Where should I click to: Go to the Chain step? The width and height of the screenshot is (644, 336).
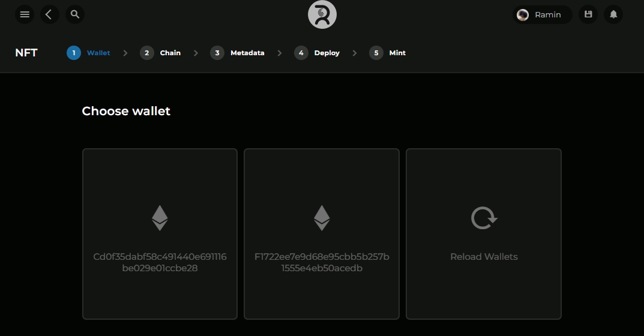[x=161, y=53]
